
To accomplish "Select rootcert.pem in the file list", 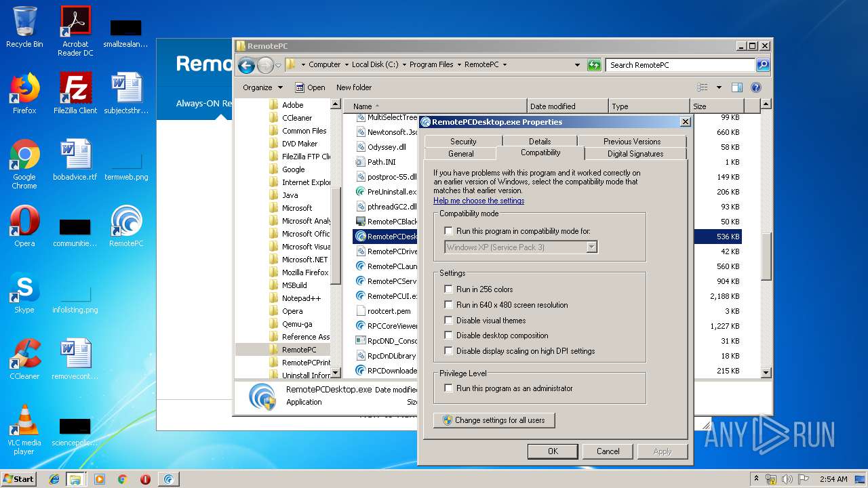I will 389,311.
